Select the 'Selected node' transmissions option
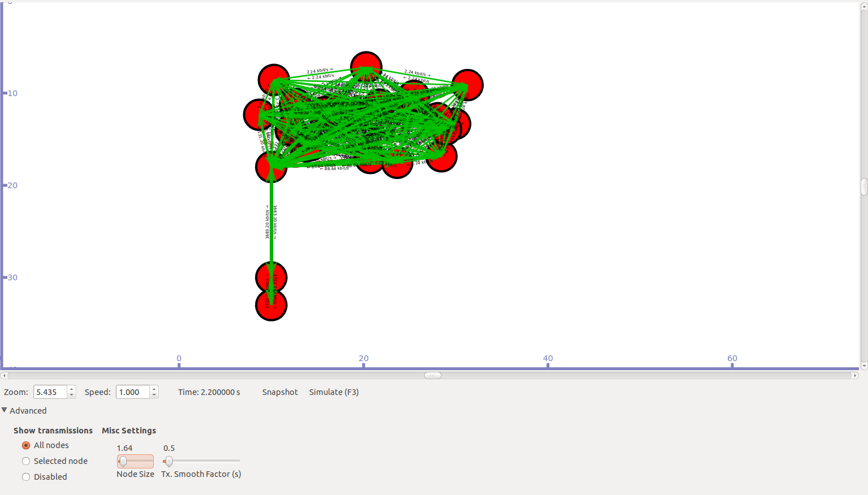Screen dimensions: 868x495 coord(25,461)
